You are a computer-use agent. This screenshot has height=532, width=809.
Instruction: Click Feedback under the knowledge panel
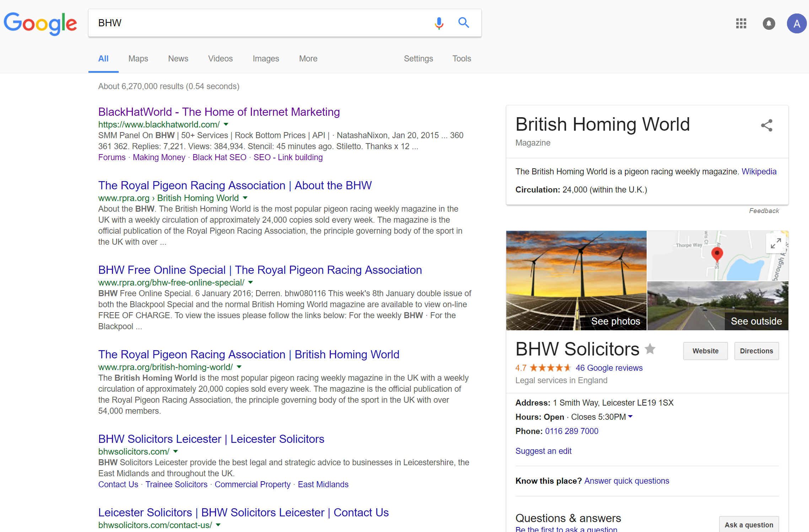[764, 211]
